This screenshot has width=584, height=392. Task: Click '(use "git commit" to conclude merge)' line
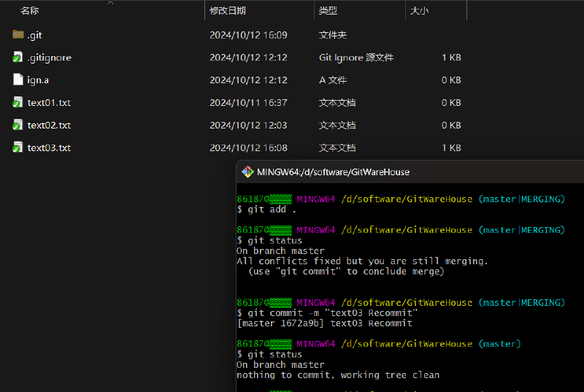point(346,272)
